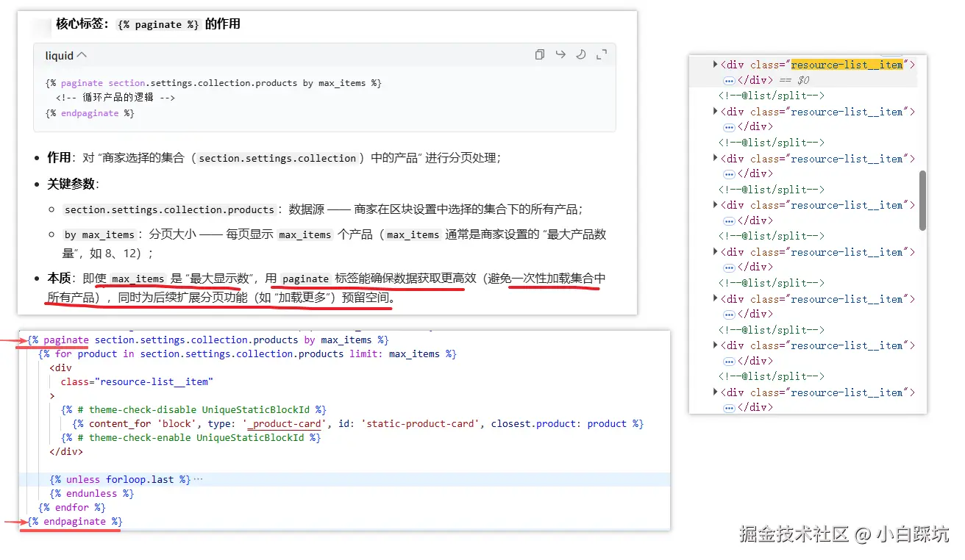Click the underlined '_product-card' string
Image resolution: width=965 pixels, height=560 pixels.
tap(285, 424)
